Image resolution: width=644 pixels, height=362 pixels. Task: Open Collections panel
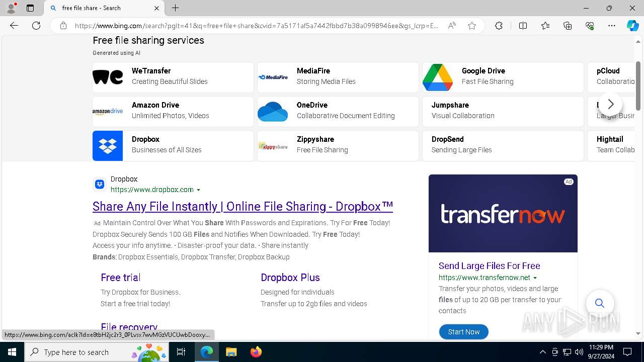tap(568, 26)
